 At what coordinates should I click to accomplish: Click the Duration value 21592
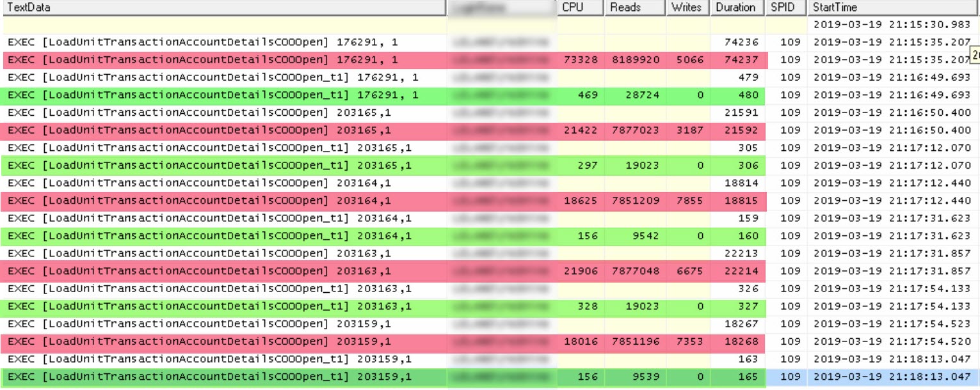pos(741,130)
